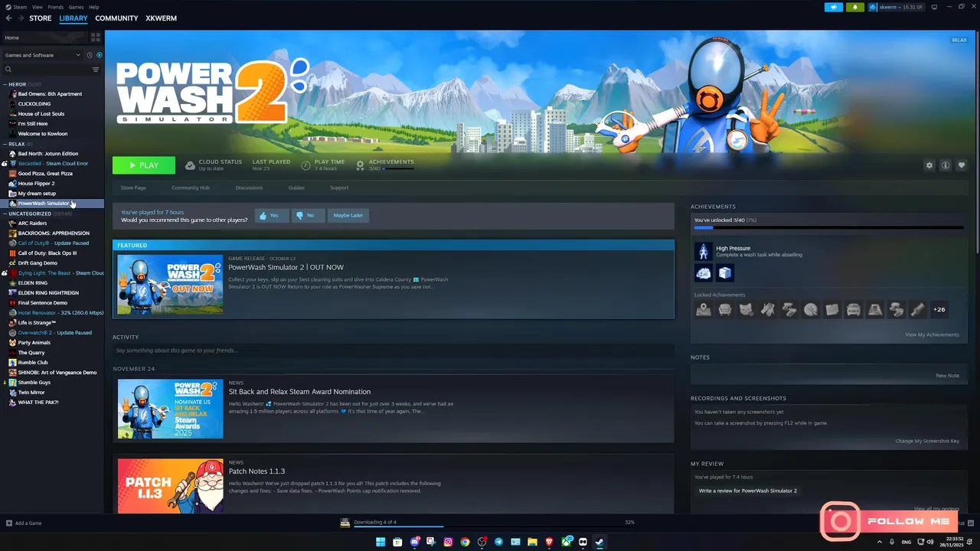The height and width of the screenshot is (551, 980).
Task: Select House Flipper 2 in library
Action: coord(36,184)
